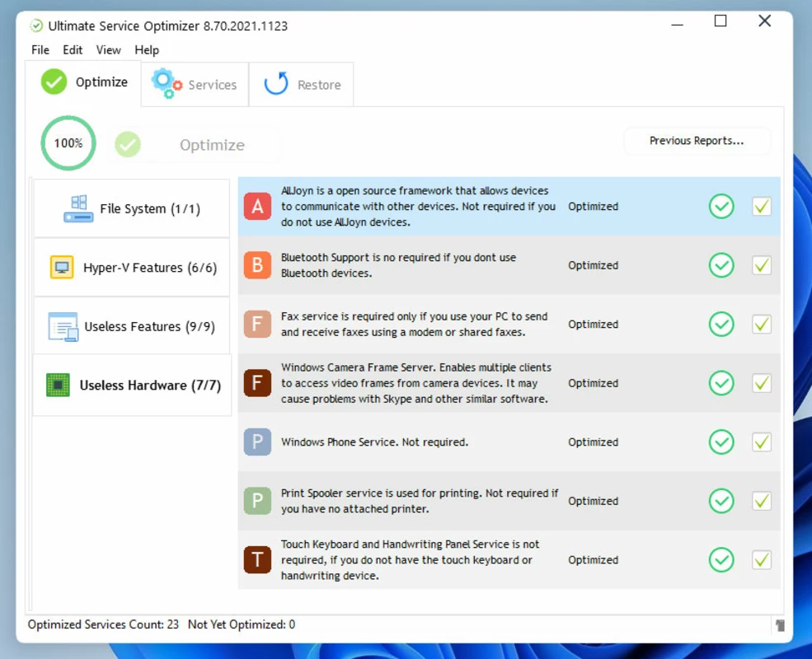Click the AllJoyn description text
The image size is (812, 659).
pos(418,207)
